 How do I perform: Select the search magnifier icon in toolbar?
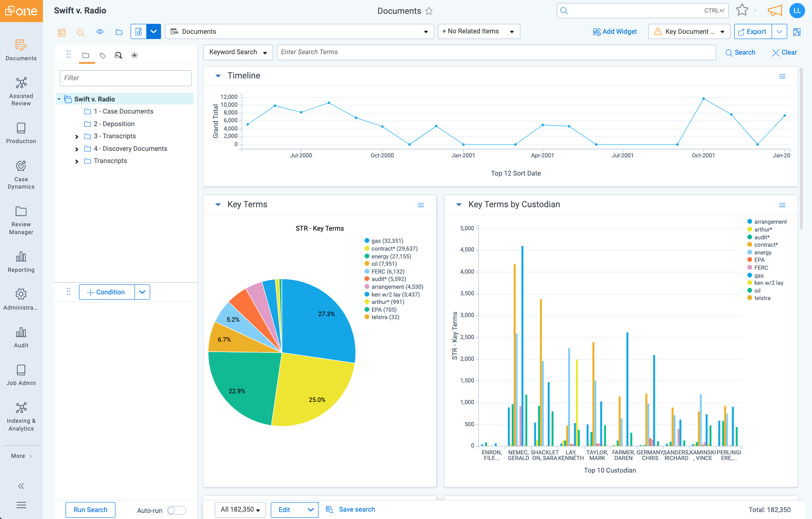[81, 33]
